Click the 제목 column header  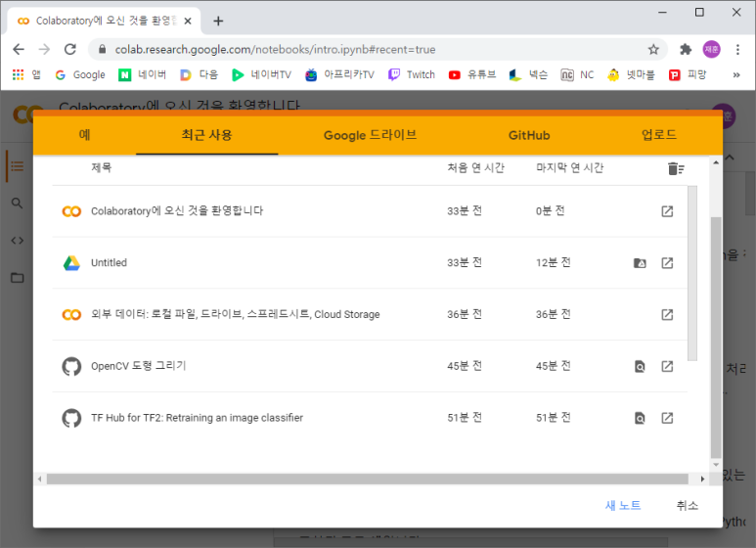(102, 168)
